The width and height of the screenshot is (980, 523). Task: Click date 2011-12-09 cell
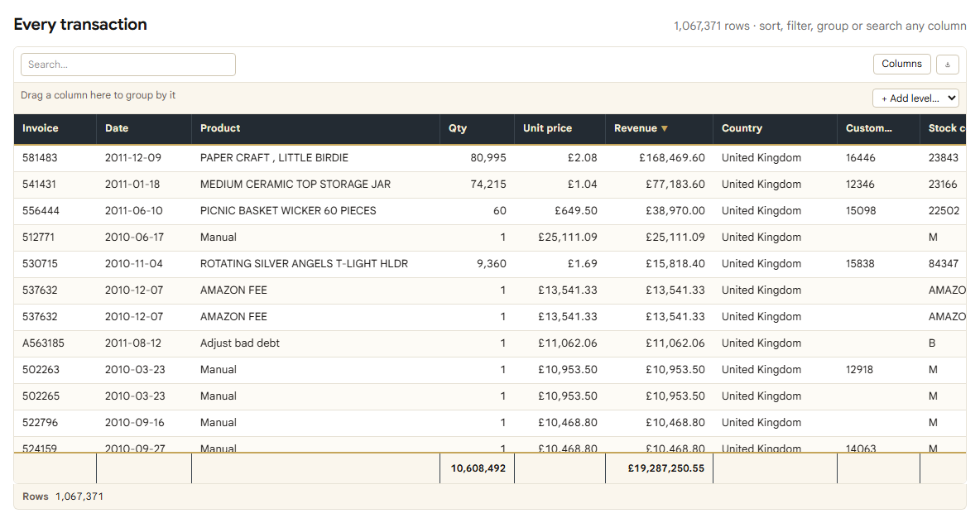144,158
